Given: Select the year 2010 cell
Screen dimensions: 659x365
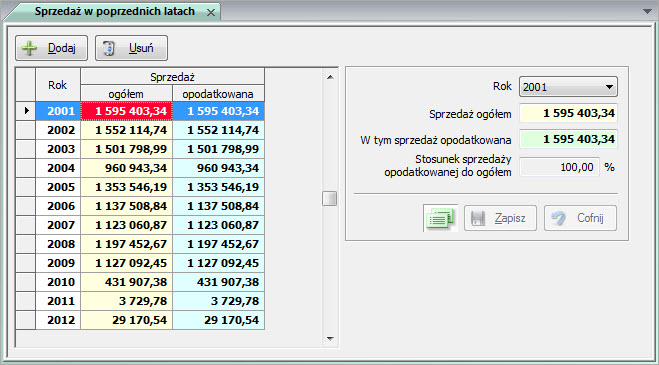Looking at the screenshot, I should point(58,282).
